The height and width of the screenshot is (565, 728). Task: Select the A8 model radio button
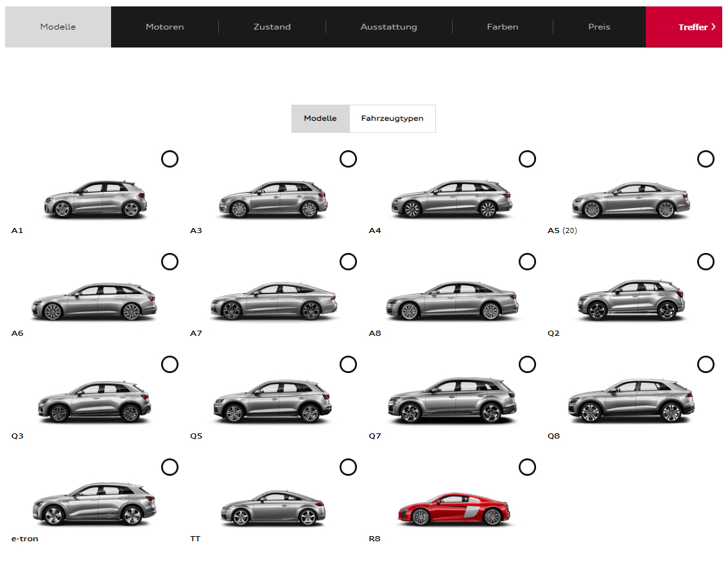527,261
